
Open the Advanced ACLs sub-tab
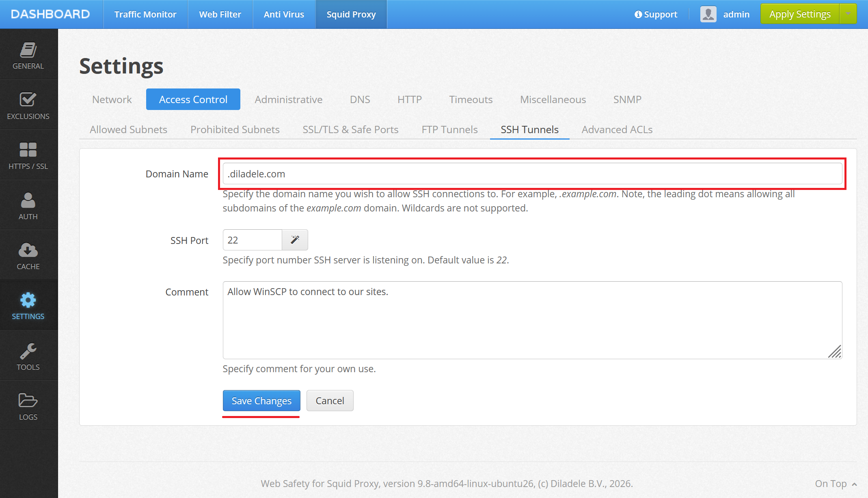point(617,129)
